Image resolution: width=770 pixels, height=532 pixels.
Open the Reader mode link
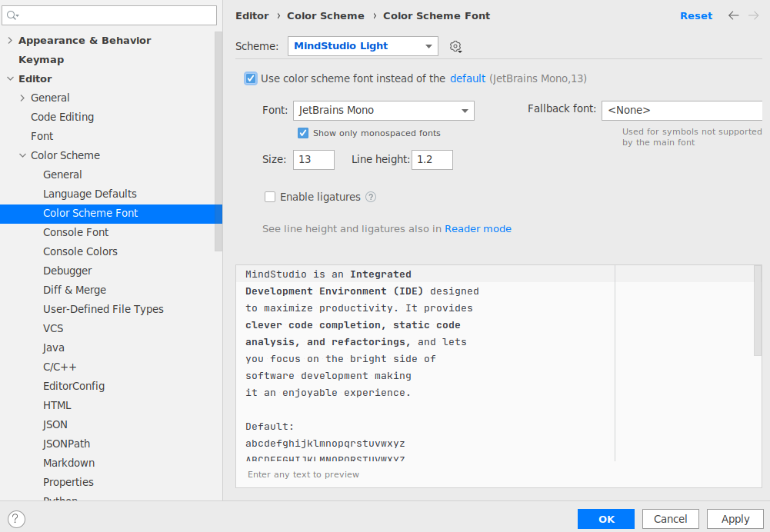478,228
